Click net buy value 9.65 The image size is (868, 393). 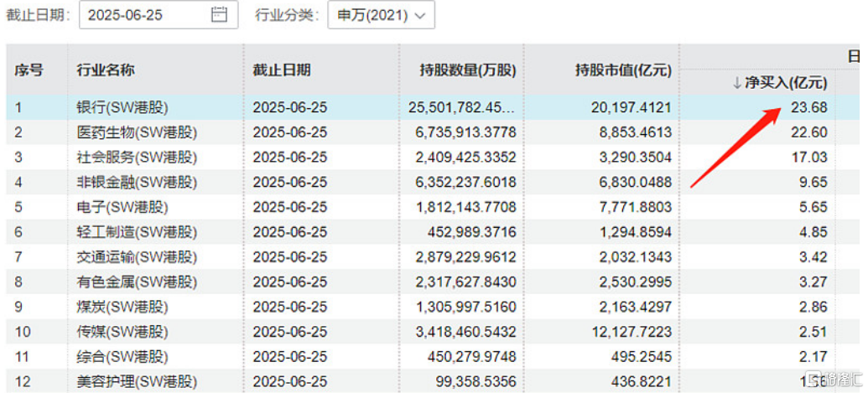(813, 183)
